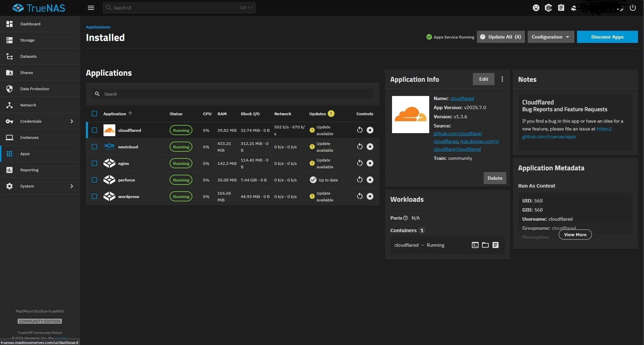
Task: Restart the perforce app
Action: [360, 180]
